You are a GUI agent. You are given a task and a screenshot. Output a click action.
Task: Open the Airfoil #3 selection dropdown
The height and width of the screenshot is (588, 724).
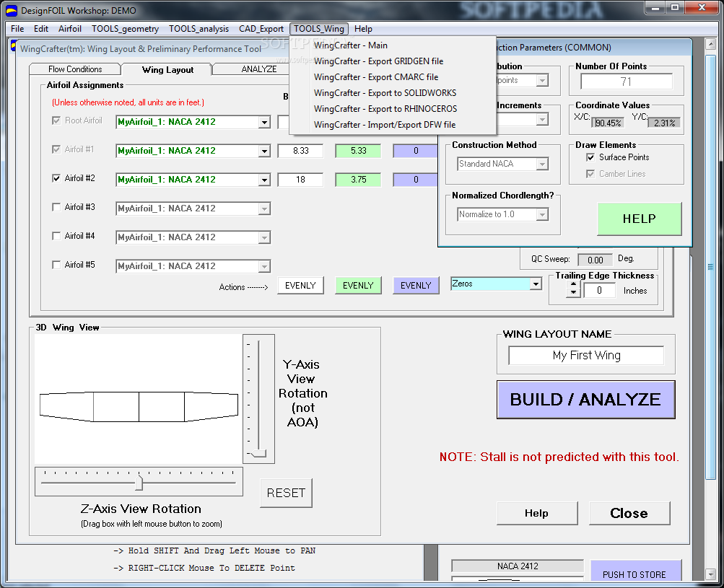[264, 209]
